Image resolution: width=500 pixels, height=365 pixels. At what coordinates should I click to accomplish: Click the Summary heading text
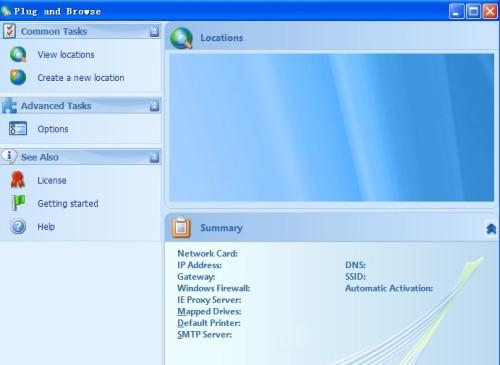click(221, 228)
